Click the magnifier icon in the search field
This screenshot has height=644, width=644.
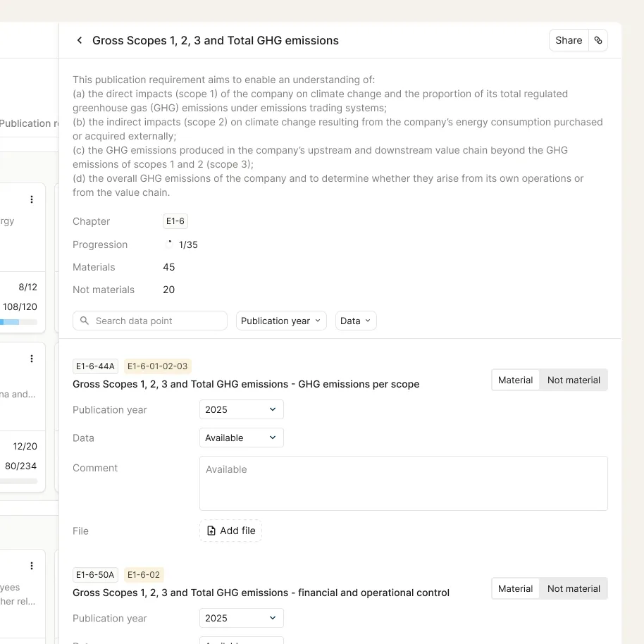[x=84, y=321]
